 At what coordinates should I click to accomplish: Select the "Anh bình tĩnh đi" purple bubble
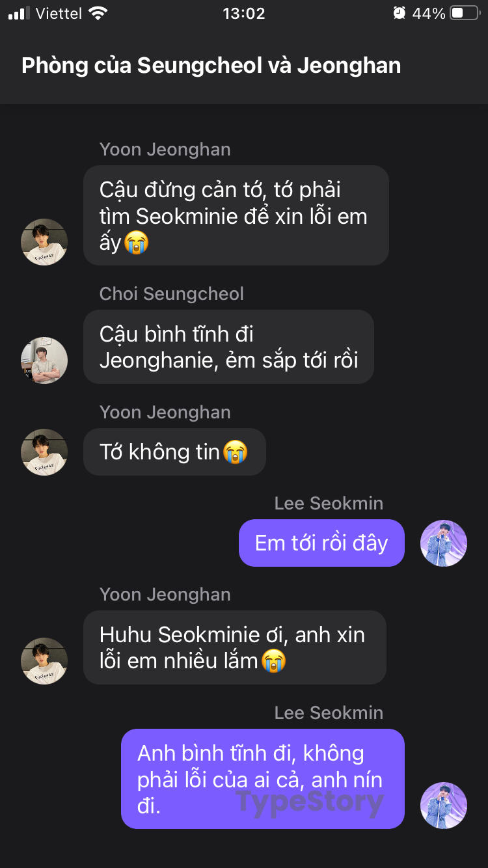pos(262,779)
